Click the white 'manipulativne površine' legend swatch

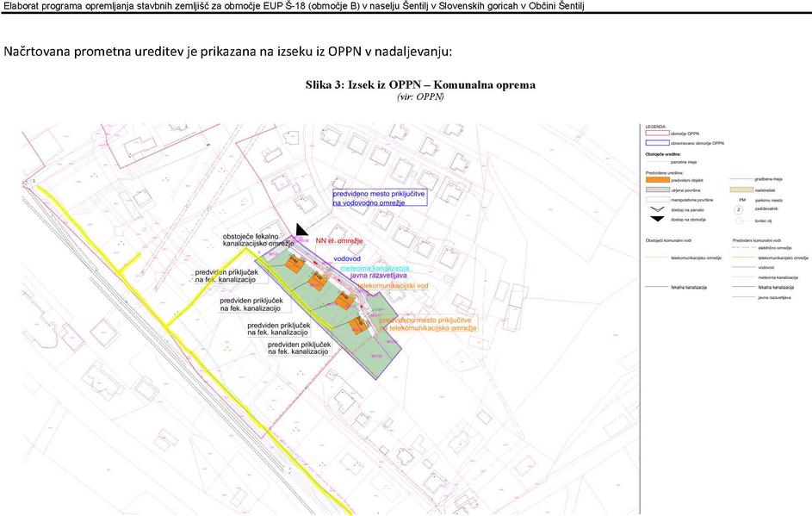click(x=658, y=200)
